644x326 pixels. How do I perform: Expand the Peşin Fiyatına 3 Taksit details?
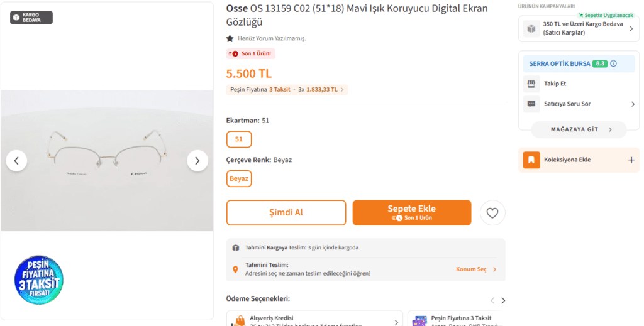point(343,90)
